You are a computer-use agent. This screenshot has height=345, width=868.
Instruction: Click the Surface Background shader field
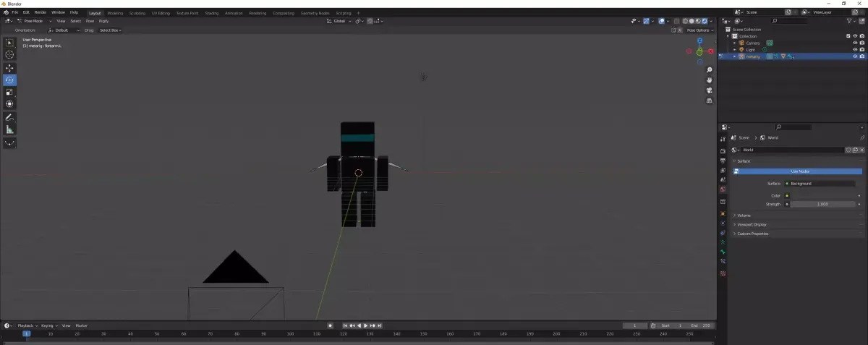tap(822, 184)
